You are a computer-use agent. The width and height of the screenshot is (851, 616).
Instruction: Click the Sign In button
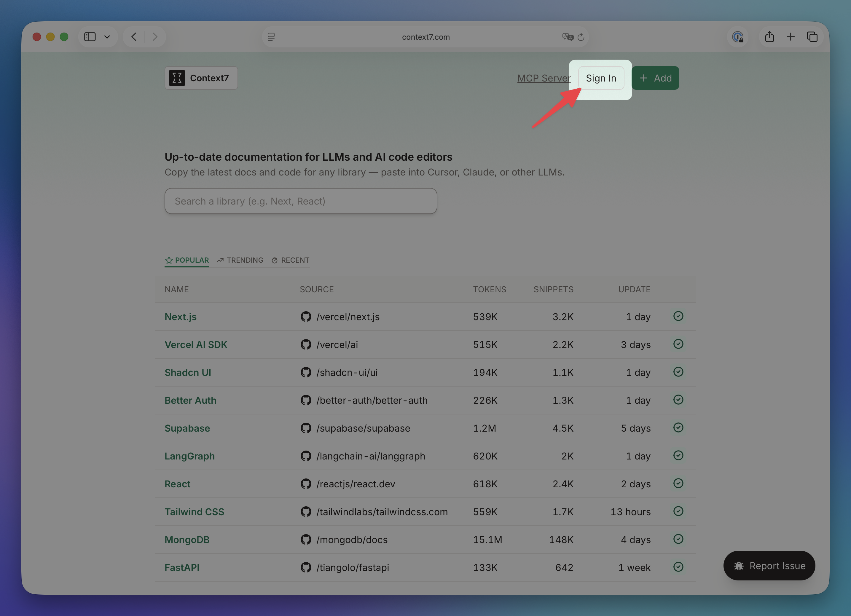tap(601, 78)
